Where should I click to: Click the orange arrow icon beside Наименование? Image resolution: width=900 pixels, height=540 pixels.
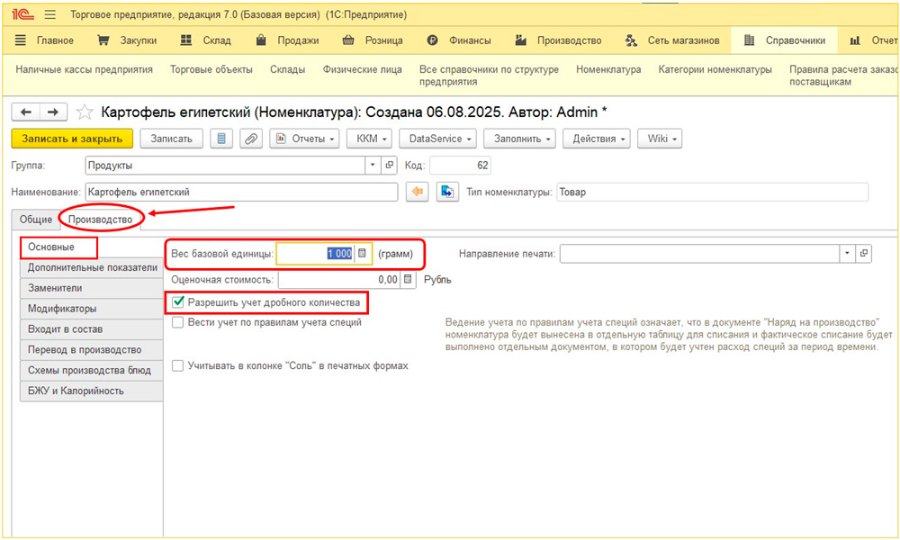click(x=417, y=192)
